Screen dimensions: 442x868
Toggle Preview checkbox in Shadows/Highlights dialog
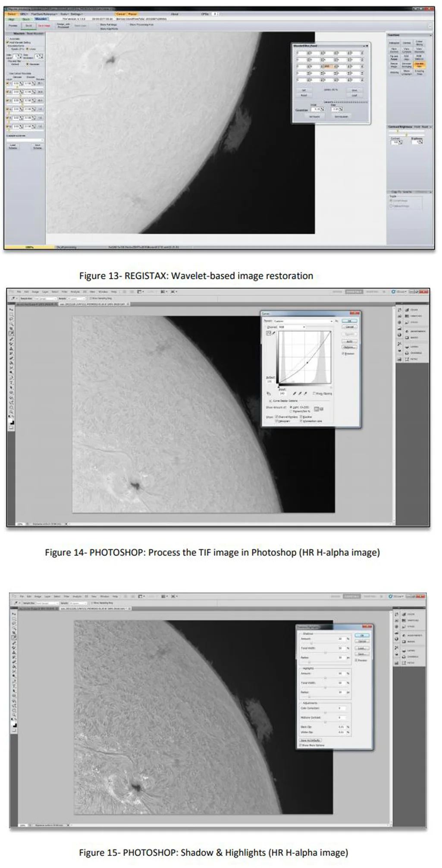pyautogui.click(x=356, y=660)
